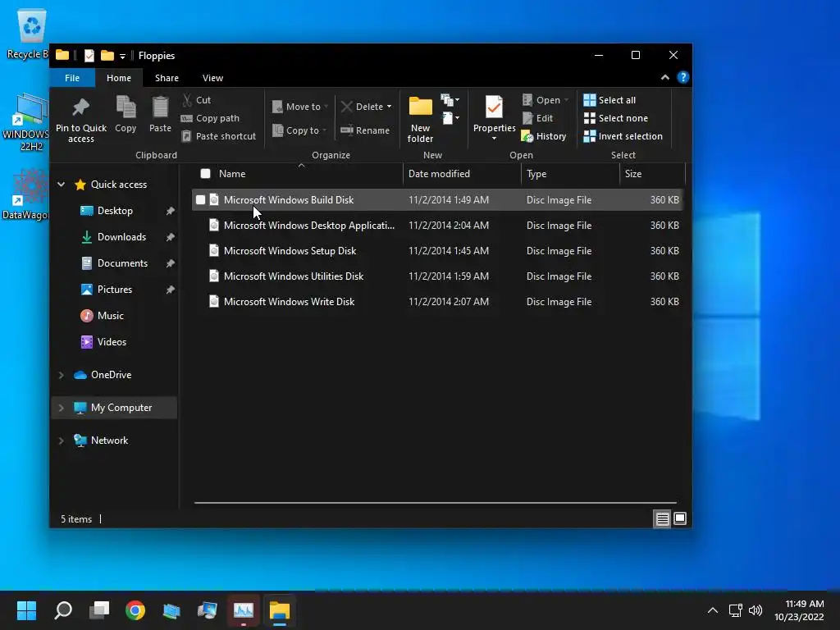Collapse the Quick access tree node
840x630 pixels.
click(x=61, y=185)
